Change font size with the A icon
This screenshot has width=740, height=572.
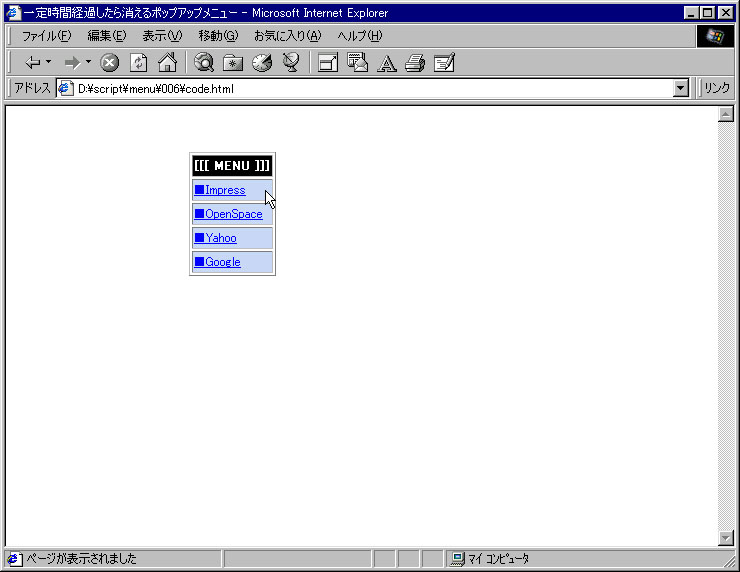[387, 63]
